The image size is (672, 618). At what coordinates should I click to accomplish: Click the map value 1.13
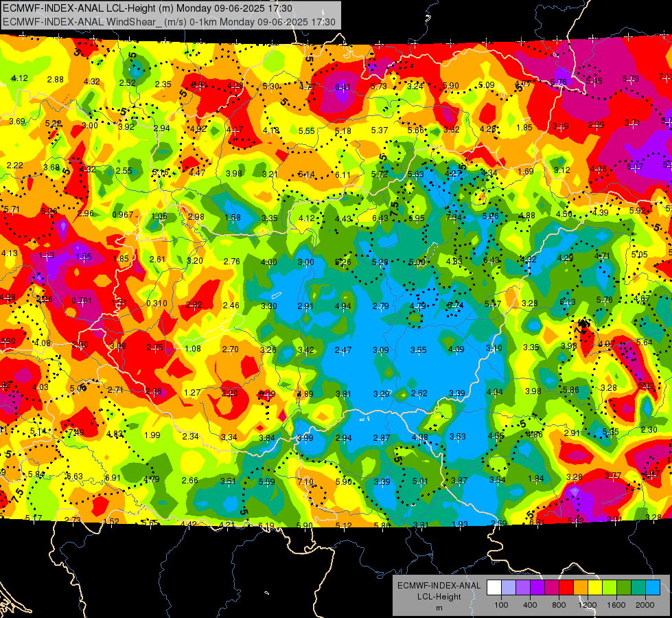(46, 255)
